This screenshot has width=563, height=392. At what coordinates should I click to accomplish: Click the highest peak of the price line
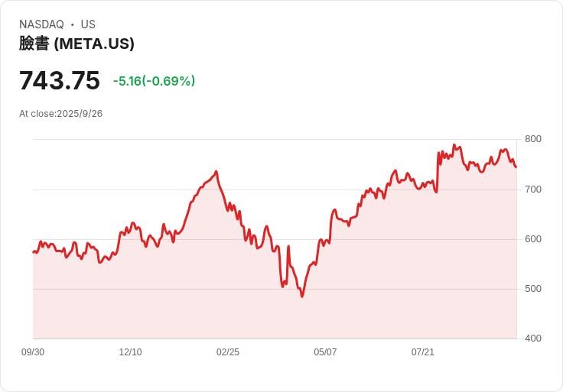[454, 144]
